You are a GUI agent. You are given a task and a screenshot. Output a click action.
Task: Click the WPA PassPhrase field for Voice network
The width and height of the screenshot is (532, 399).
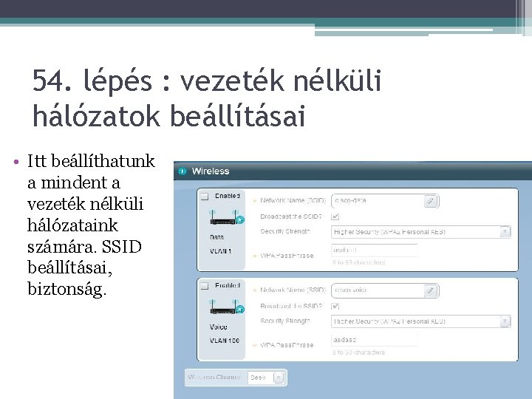point(374,340)
